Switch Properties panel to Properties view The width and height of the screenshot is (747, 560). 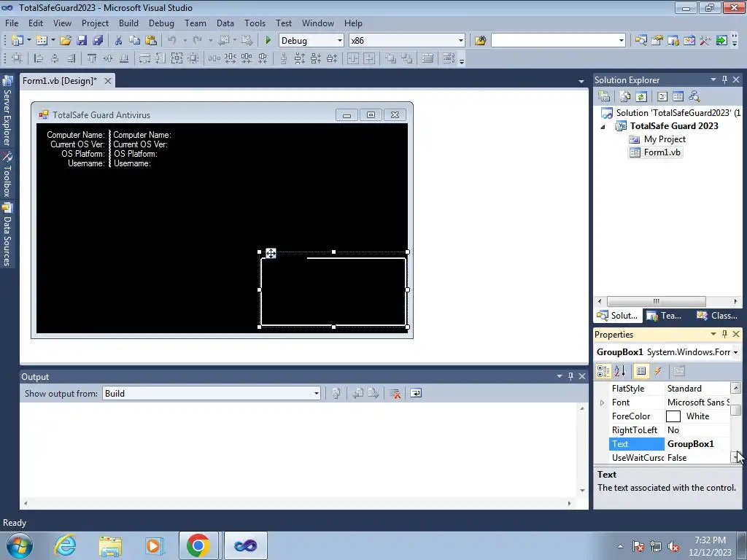pyautogui.click(x=641, y=371)
